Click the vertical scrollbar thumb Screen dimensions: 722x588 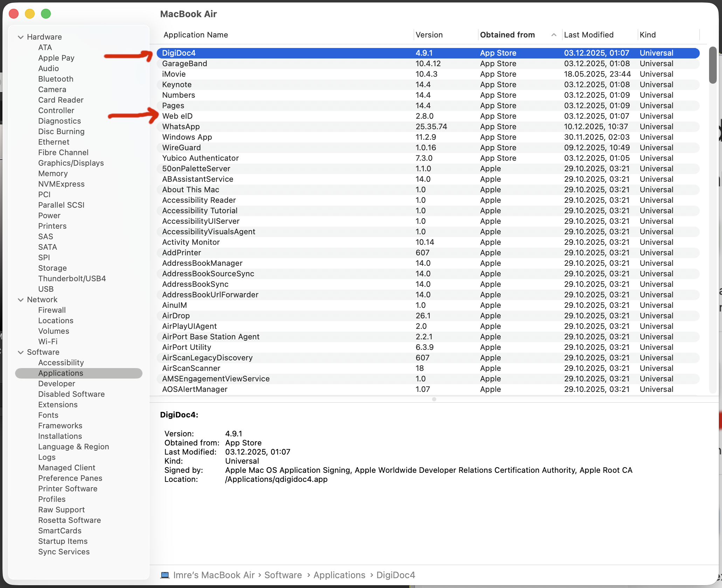coord(713,65)
